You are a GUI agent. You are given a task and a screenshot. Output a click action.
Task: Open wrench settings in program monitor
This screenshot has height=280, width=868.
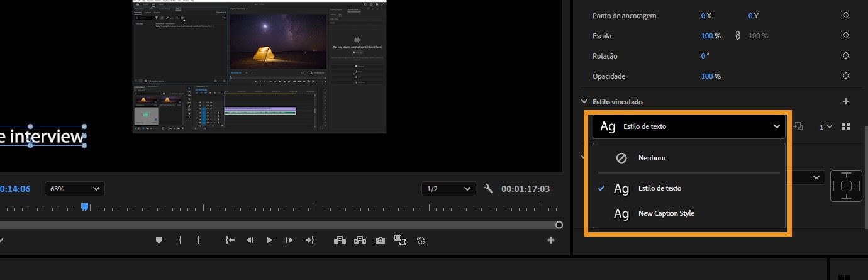[x=488, y=189]
